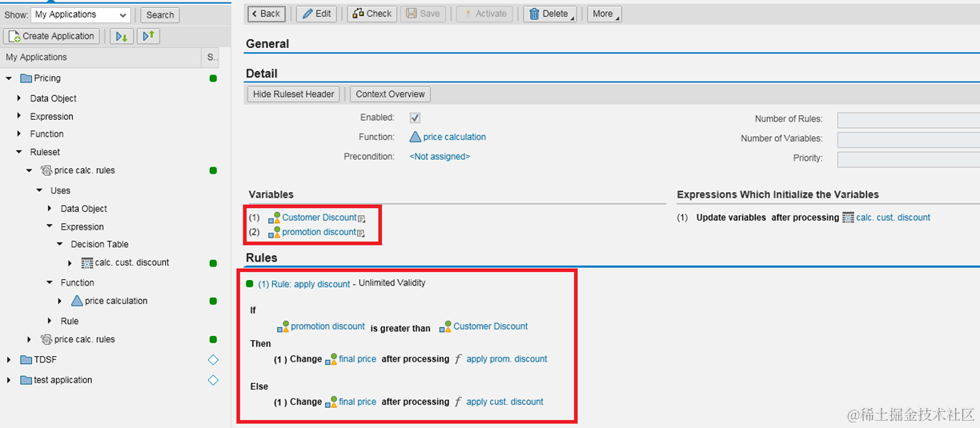Open the Rule: apply discount link
This screenshot has width=980, height=428.
coord(304,284)
